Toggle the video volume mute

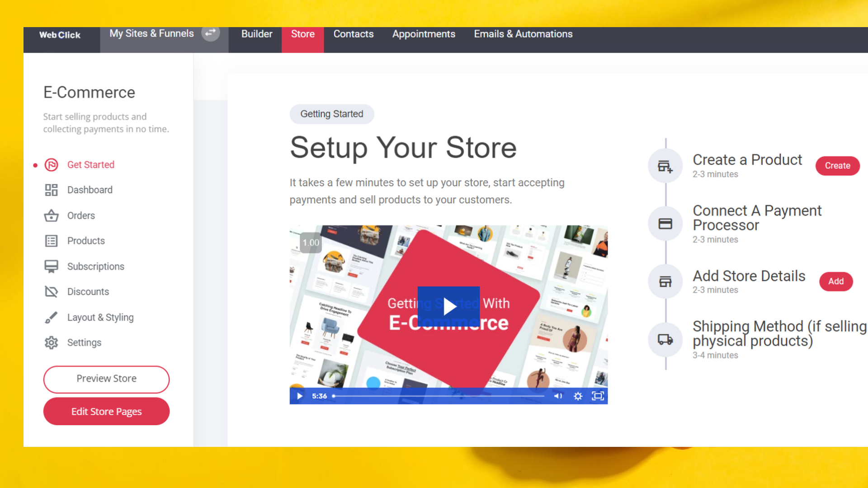[558, 396]
